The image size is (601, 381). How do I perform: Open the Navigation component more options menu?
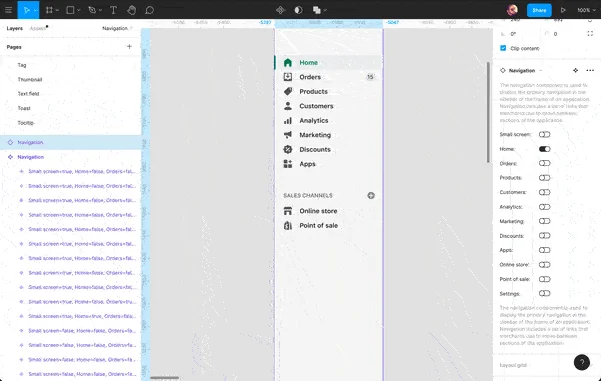click(590, 70)
